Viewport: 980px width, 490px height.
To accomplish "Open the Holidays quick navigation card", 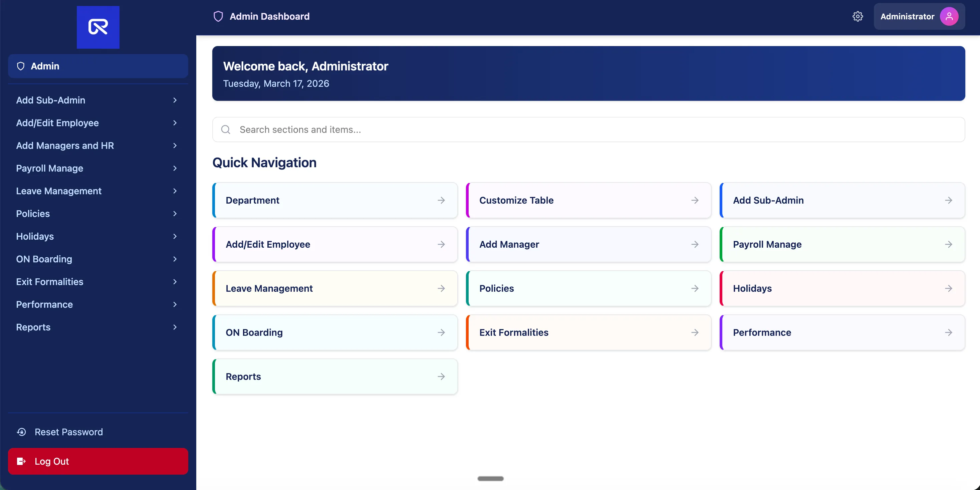I will (x=842, y=288).
